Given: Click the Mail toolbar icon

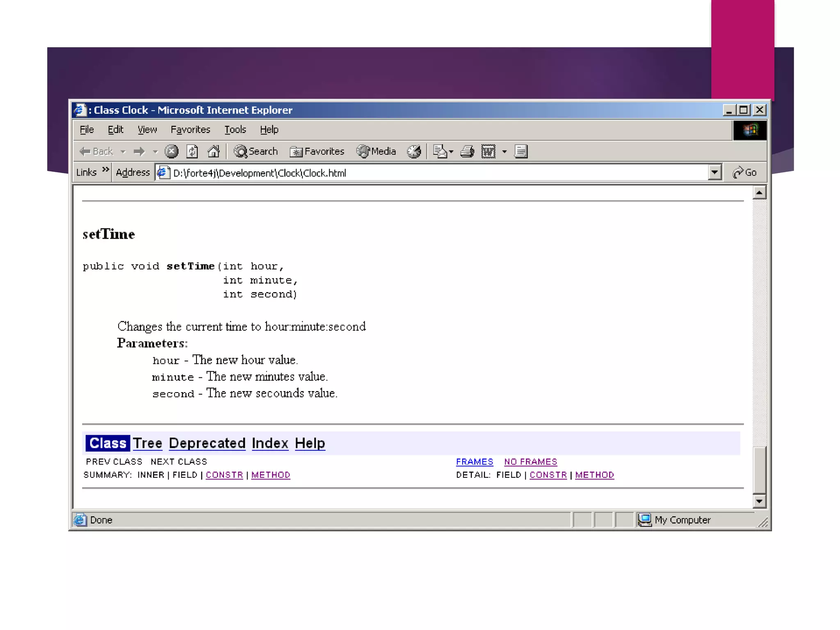Looking at the screenshot, I should 440,152.
